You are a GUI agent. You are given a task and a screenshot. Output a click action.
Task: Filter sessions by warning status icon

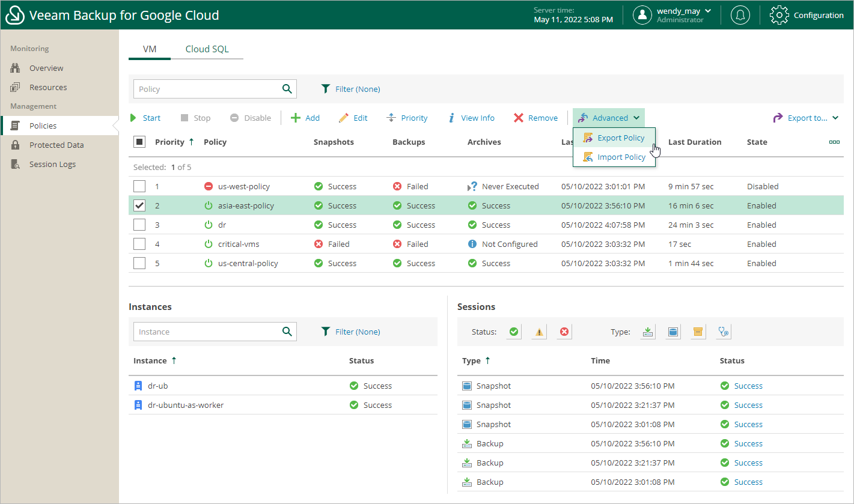(539, 332)
